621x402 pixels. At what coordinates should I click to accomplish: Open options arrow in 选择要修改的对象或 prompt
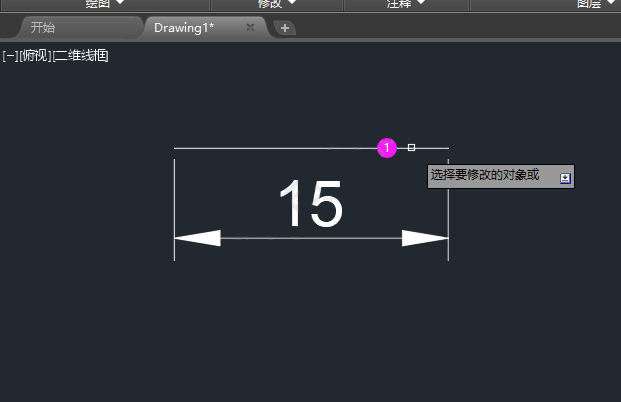(x=565, y=178)
